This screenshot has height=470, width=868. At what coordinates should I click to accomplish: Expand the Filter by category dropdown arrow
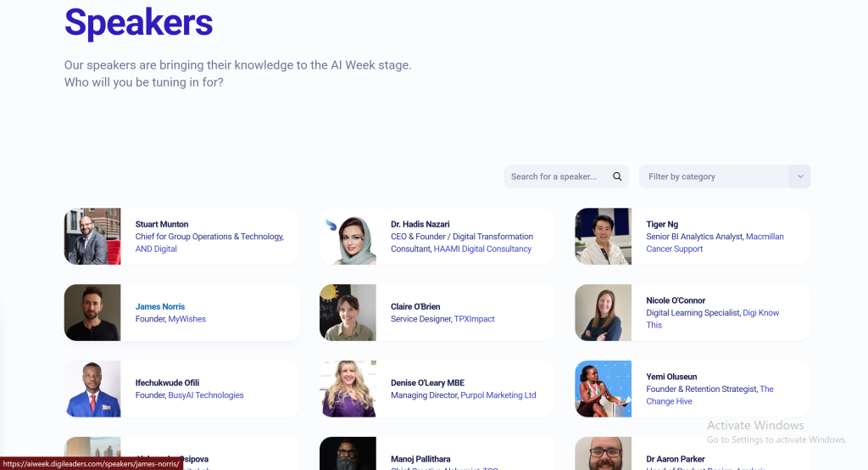pos(799,176)
